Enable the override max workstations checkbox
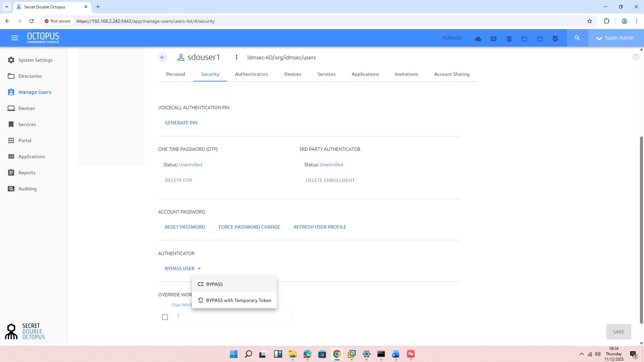Viewport: 644px width, 362px height. point(165,317)
